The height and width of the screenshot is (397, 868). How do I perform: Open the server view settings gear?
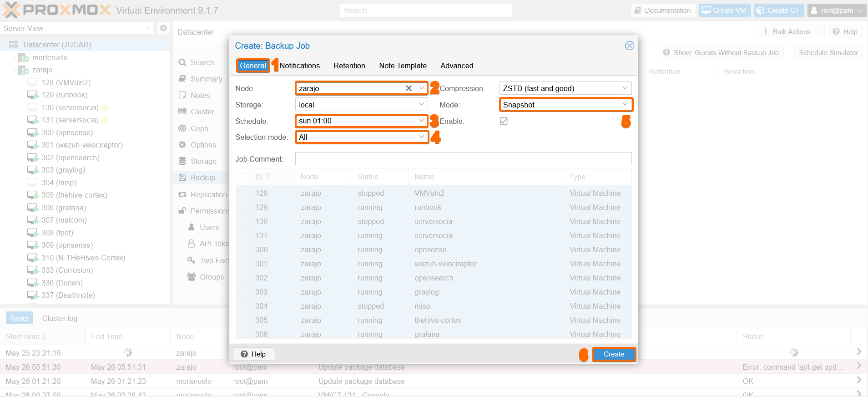163,28
